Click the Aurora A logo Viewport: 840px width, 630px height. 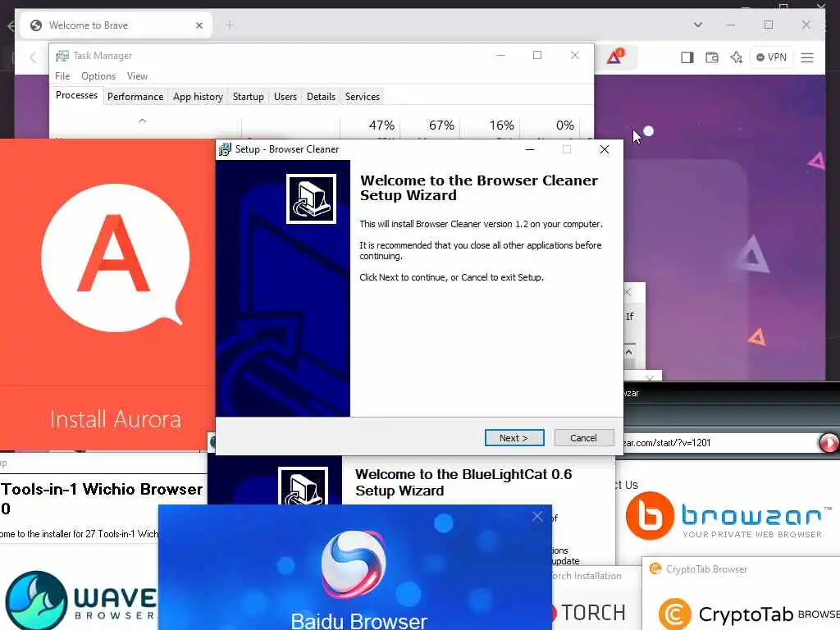click(x=115, y=257)
